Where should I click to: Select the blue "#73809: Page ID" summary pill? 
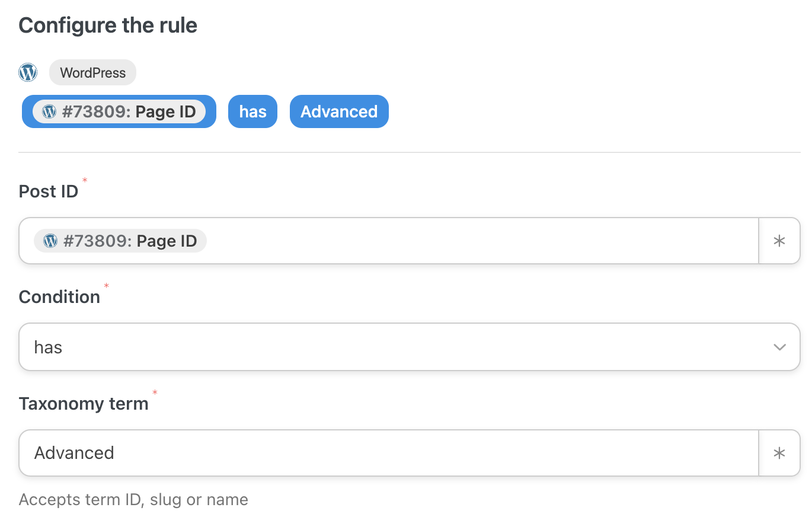119,111
